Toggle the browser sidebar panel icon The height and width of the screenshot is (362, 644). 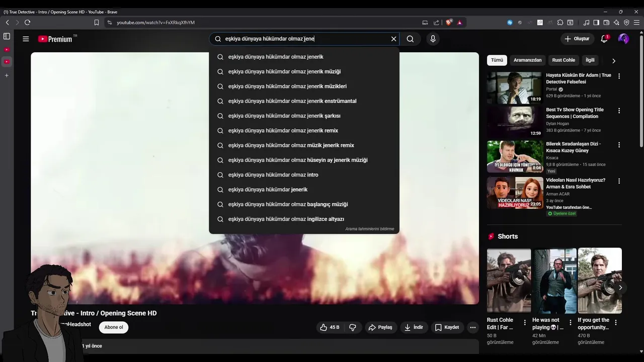point(596,23)
